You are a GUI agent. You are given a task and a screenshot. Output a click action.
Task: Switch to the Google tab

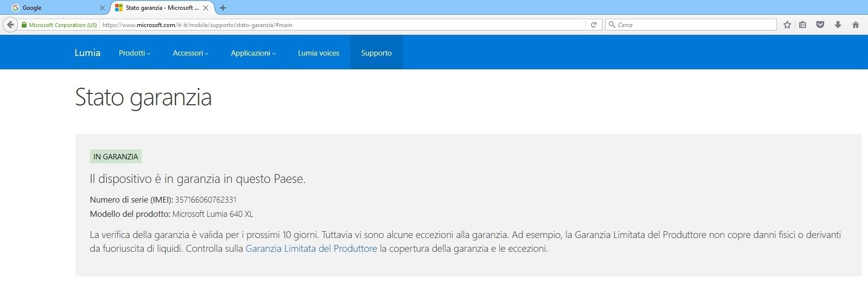click(x=54, y=8)
